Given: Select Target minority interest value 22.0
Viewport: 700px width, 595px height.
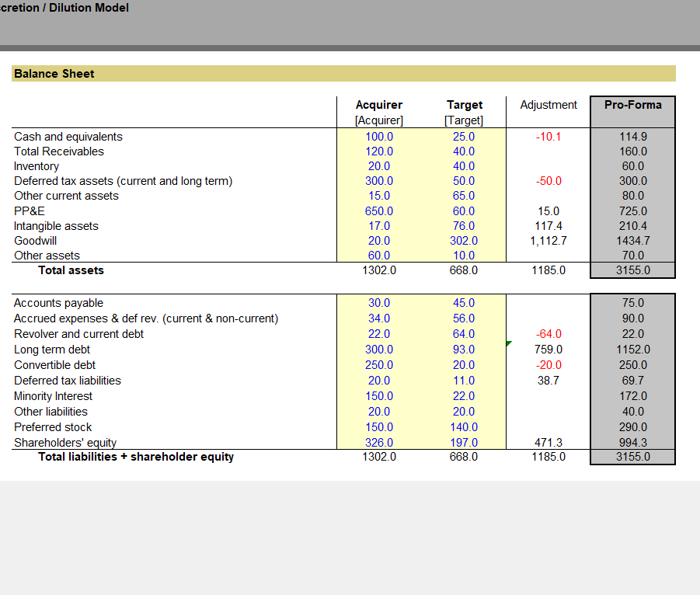Looking at the screenshot, I should (464, 396).
